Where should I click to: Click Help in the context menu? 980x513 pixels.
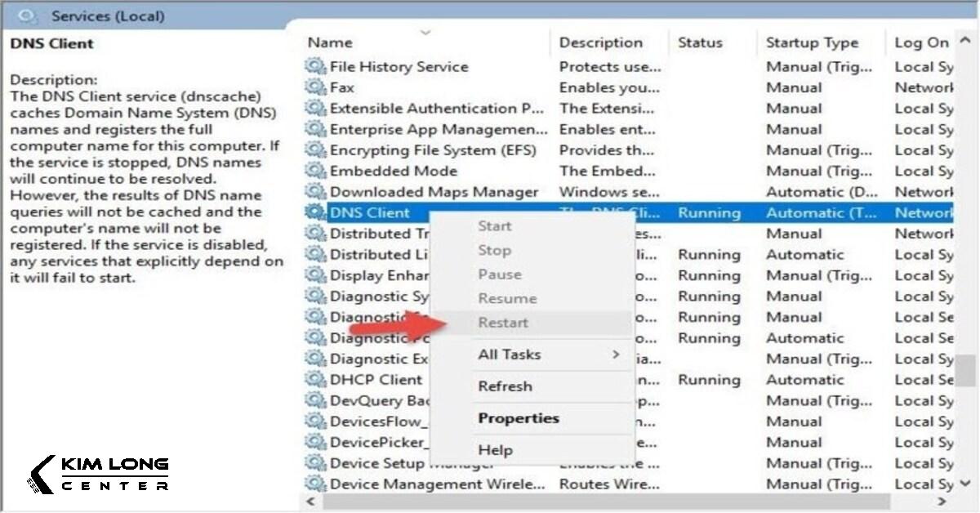495,450
